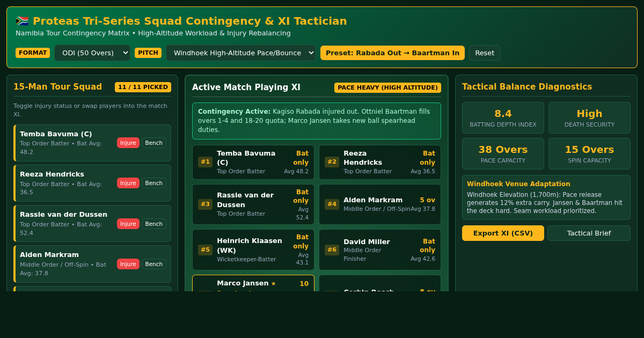
Task: Mark Reeza Hendricks as injured
Action: point(128,183)
